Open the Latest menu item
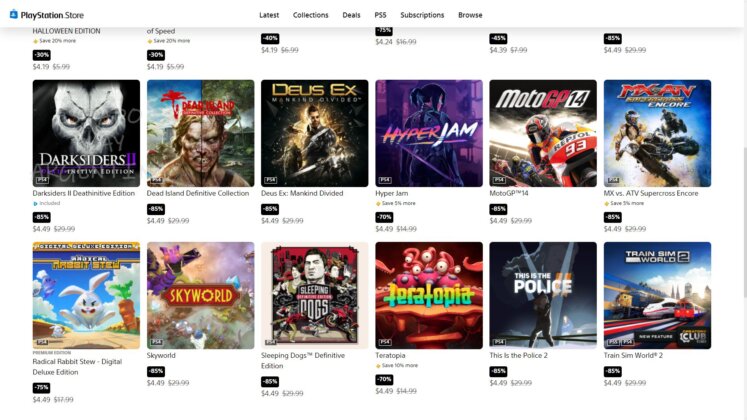 269,15
